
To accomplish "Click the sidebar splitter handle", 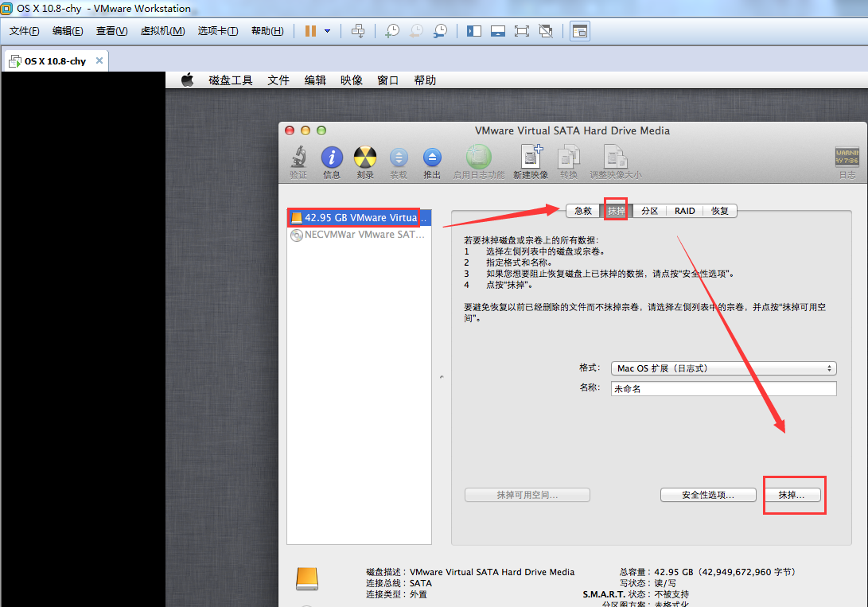I will point(442,377).
